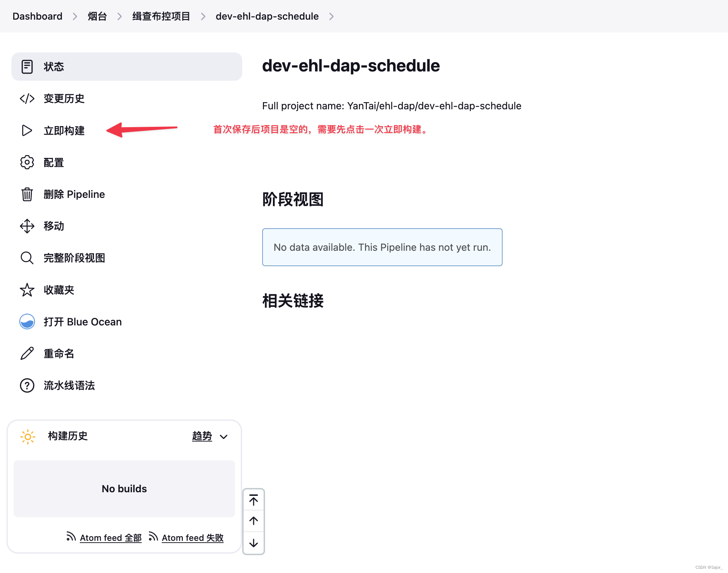Click the magnifier icon for 完整阶段视图
This screenshot has width=728, height=573.
click(x=27, y=258)
